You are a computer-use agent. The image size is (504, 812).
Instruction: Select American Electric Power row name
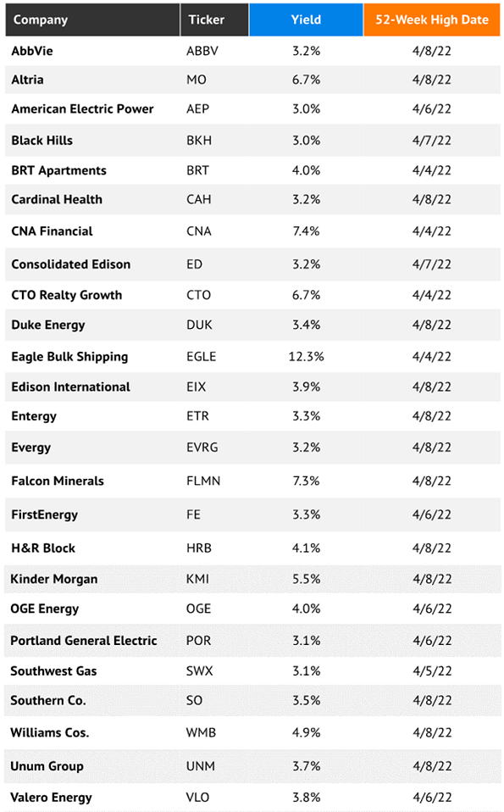82,108
